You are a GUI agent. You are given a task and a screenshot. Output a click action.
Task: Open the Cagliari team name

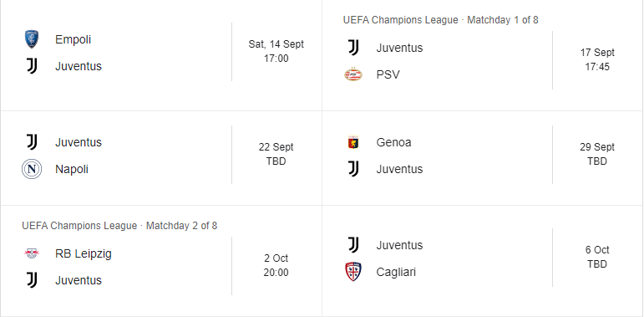[x=396, y=272]
